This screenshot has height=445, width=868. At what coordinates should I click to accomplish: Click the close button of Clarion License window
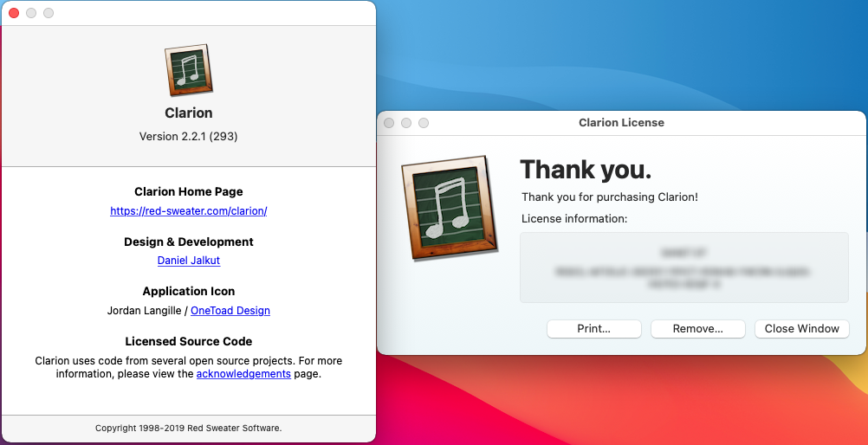(x=389, y=123)
